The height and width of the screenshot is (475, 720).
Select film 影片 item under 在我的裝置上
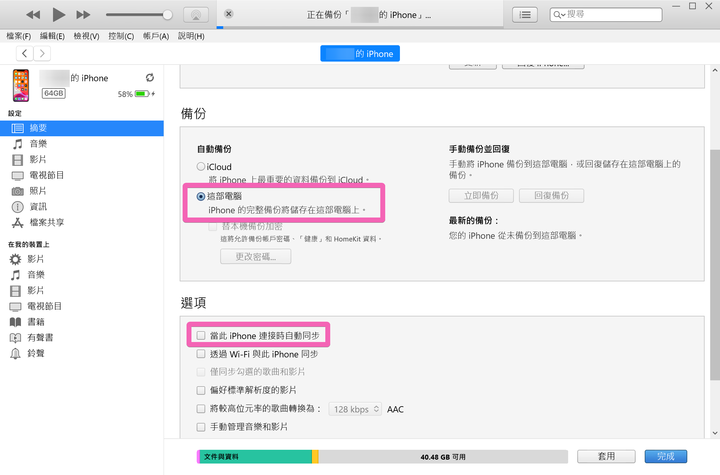click(82, 290)
